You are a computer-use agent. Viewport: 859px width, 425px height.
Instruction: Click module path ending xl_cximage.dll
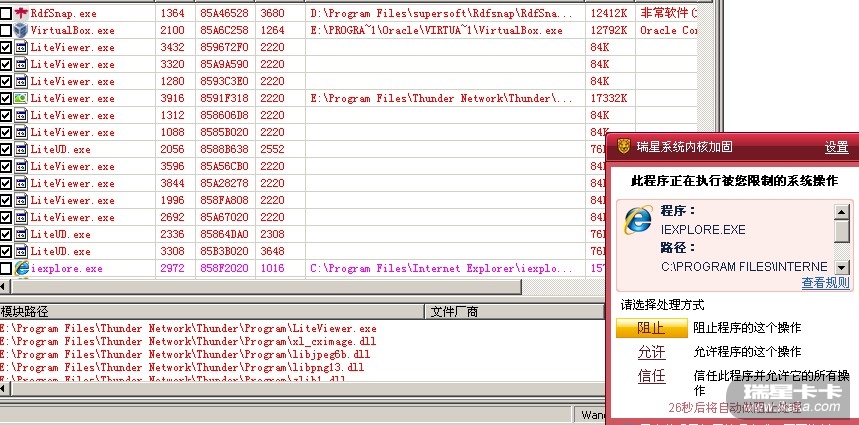click(188, 341)
